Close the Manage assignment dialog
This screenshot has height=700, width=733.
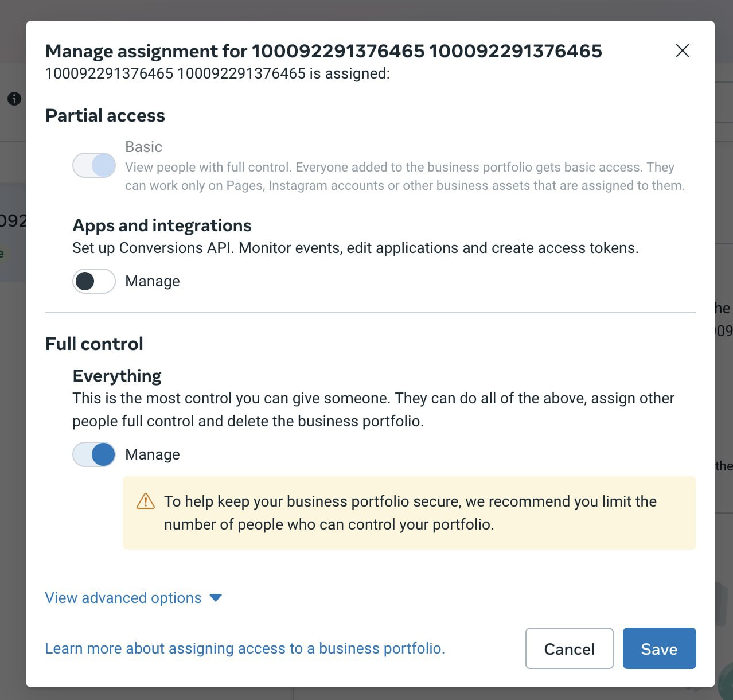[683, 50]
